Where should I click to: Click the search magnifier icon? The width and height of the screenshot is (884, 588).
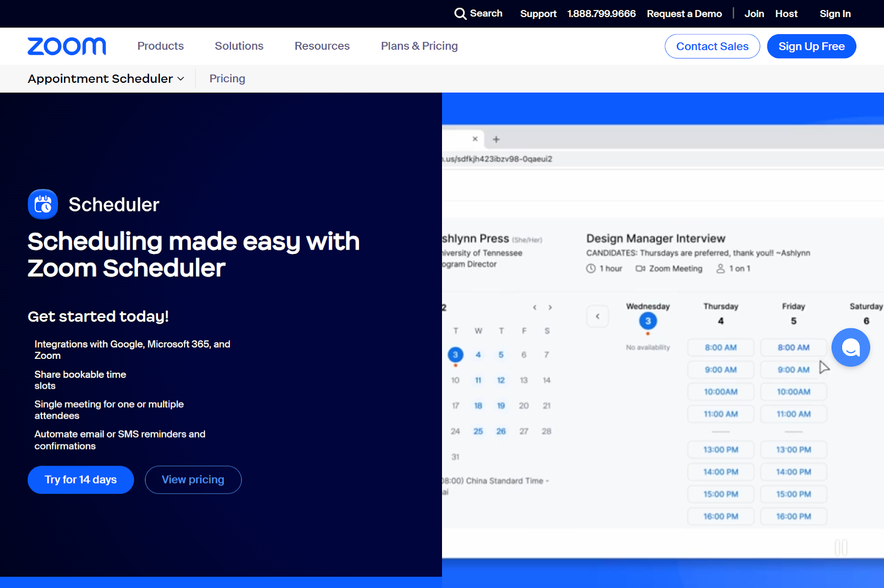[x=460, y=13]
